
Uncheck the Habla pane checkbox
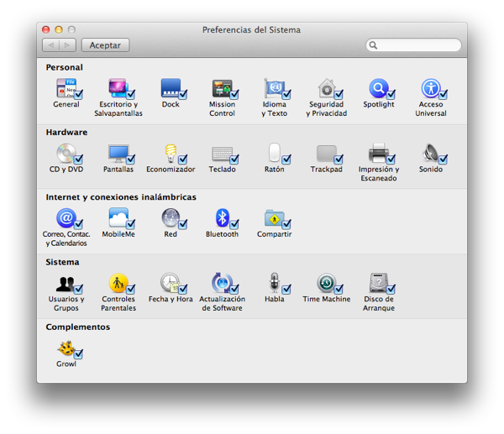point(286,289)
